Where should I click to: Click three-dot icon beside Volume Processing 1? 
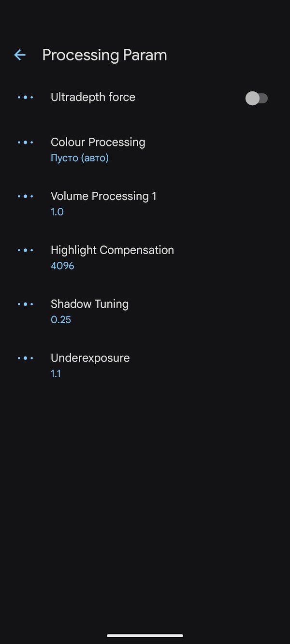click(x=26, y=197)
